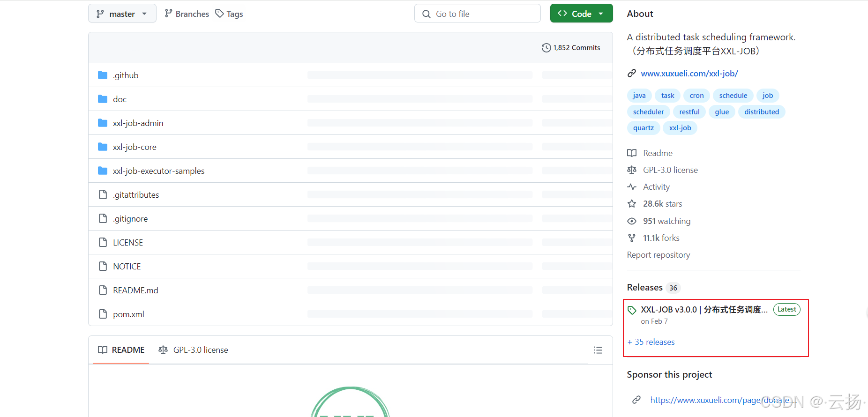Click the git branch icon in master button
This screenshot has width=868, height=417.
100,14
